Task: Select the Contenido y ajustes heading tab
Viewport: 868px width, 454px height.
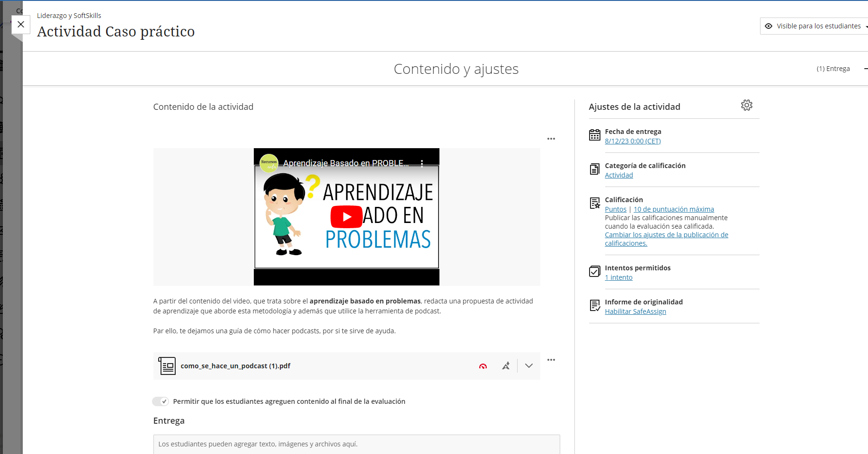Action: 456,69
